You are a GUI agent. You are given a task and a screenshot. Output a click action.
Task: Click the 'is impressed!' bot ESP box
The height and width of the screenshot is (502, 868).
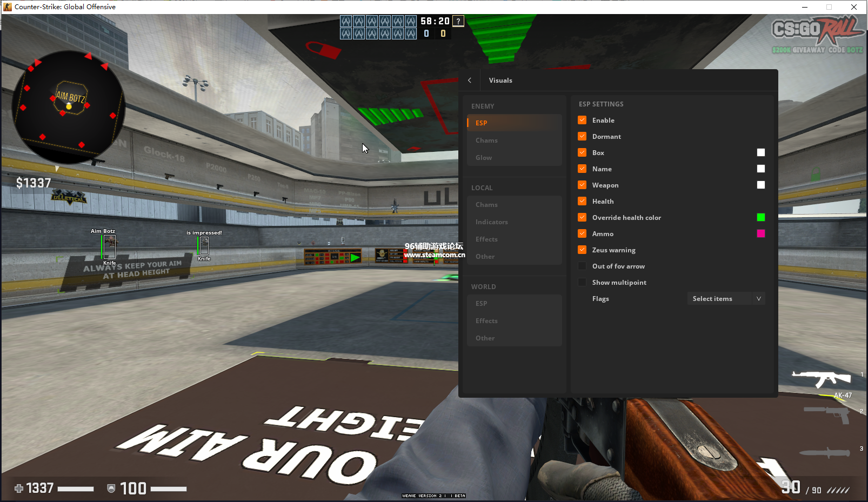click(204, 246)
